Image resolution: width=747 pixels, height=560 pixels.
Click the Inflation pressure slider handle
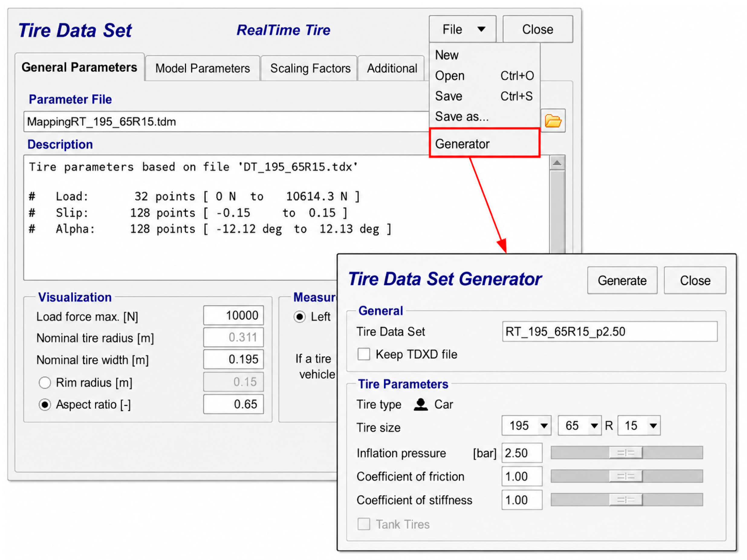pyautogui.click(x=626, y=453)
